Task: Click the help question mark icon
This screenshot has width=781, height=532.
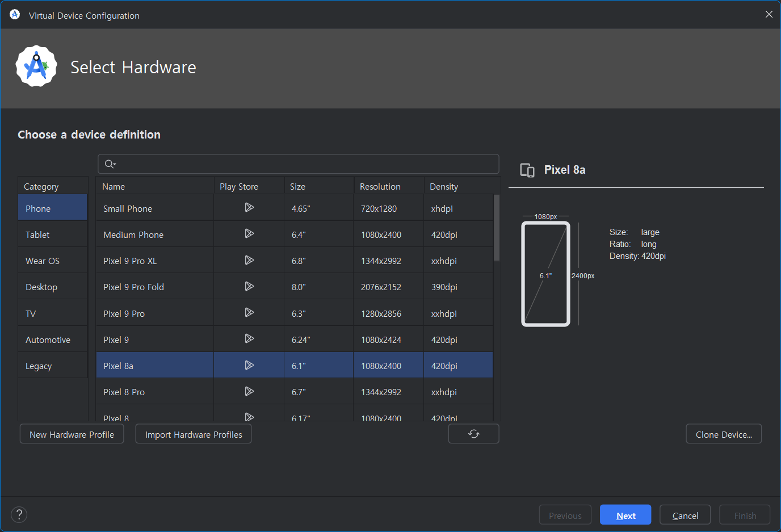Action: pyautogui.click(x=19, y=514)
